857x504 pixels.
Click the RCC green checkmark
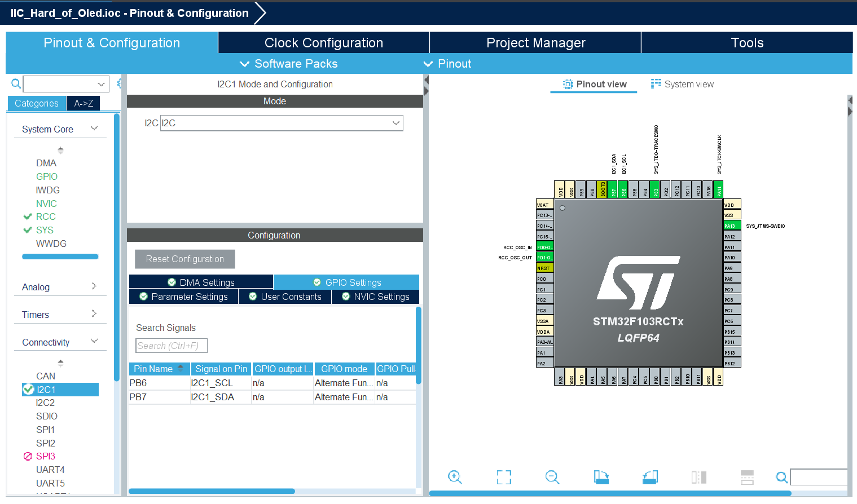[x=27, y=216]
